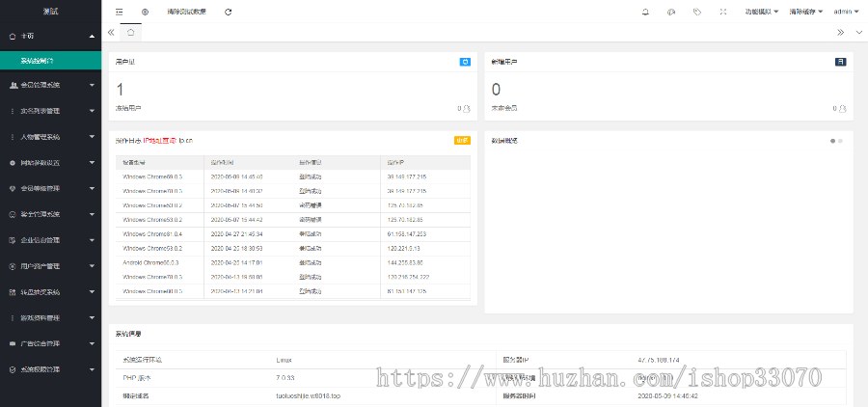Select the first carousel dot in data card
Image resolution: width=868 pixels, height=407 pixels.
click(832, 141)
